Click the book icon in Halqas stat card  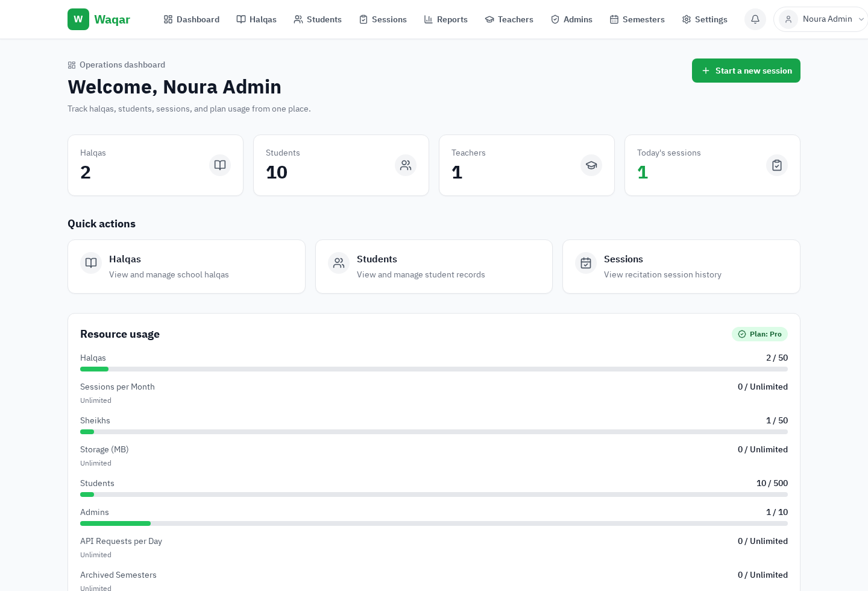[220, 165]
